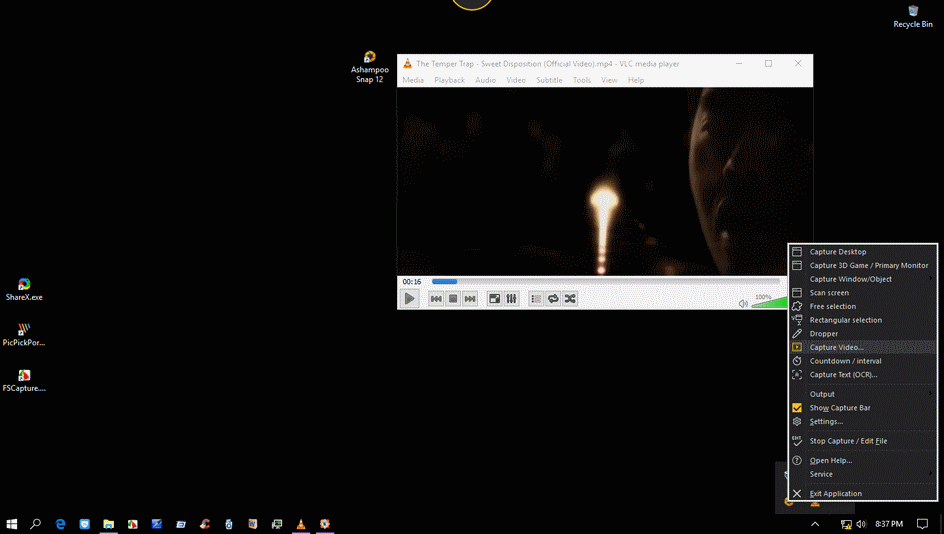Viewport: 944px width, 534px height.
Task: Open the Windows Start menu
Action: pos(11,524)
